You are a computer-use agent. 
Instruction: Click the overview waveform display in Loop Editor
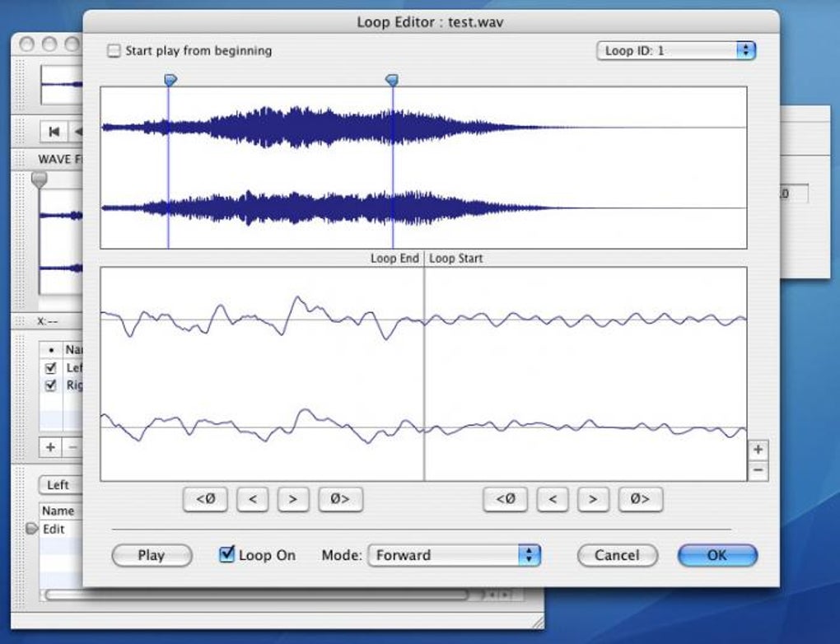tap(423, 168)
